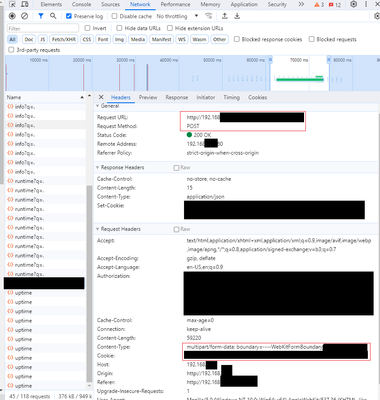
Task: Filter requests by Fetch/XHR
Action: coord(64,39)
